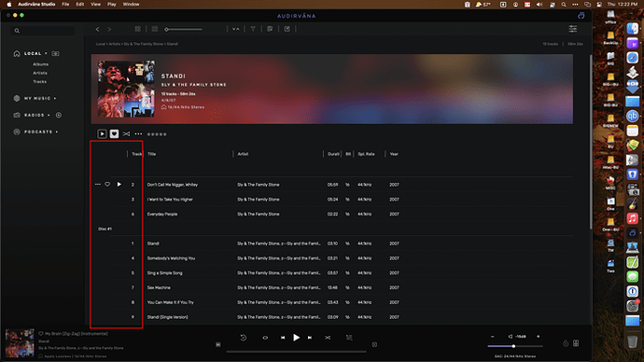Skip to the previous track
The height and width of the screenshot is (362, 644).
pos(283,338)
